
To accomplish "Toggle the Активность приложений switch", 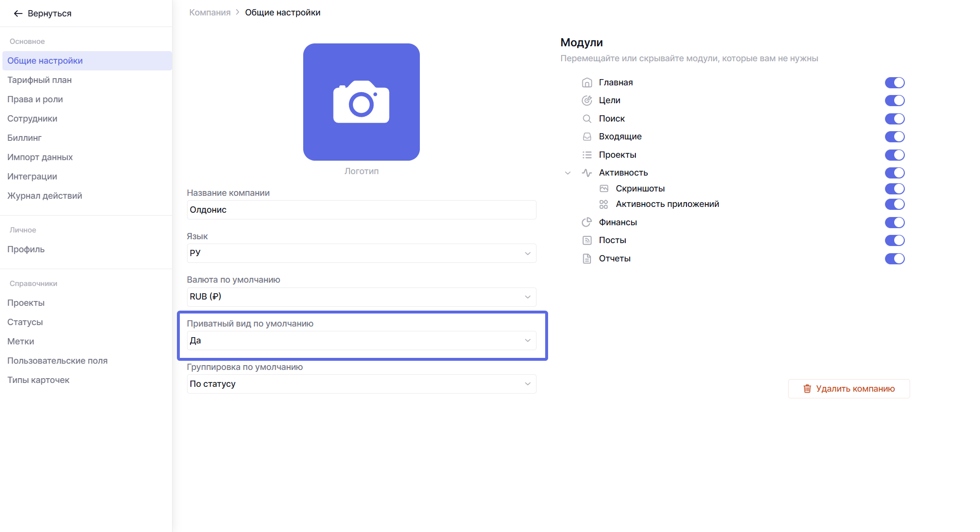I will pos(894,204).
